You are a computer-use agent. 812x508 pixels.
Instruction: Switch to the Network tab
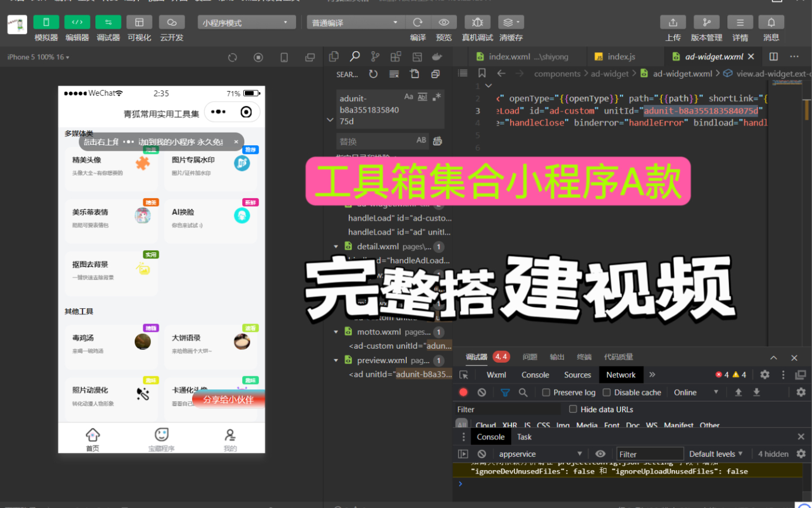click(621, 374)
